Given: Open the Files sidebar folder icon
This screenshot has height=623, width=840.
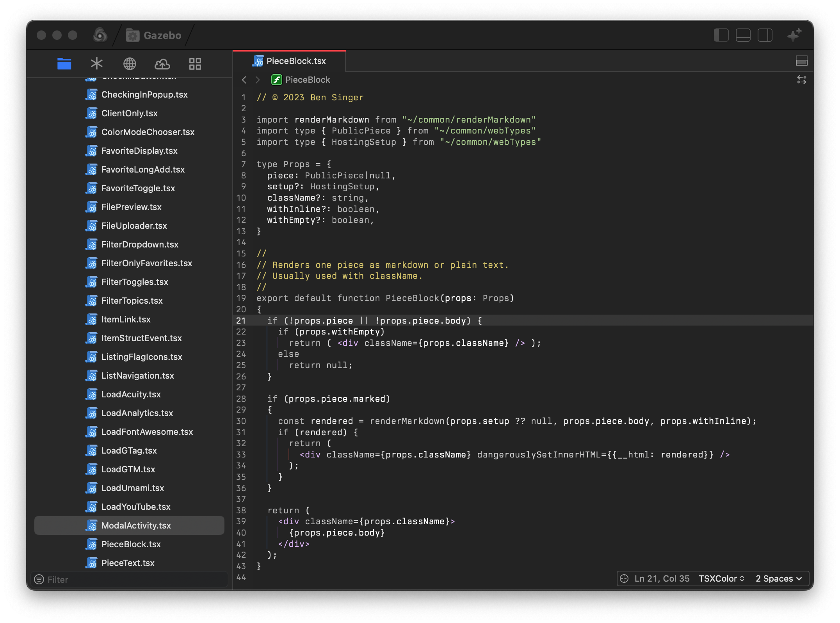Looking at the screenshot, I should point(64,64).
